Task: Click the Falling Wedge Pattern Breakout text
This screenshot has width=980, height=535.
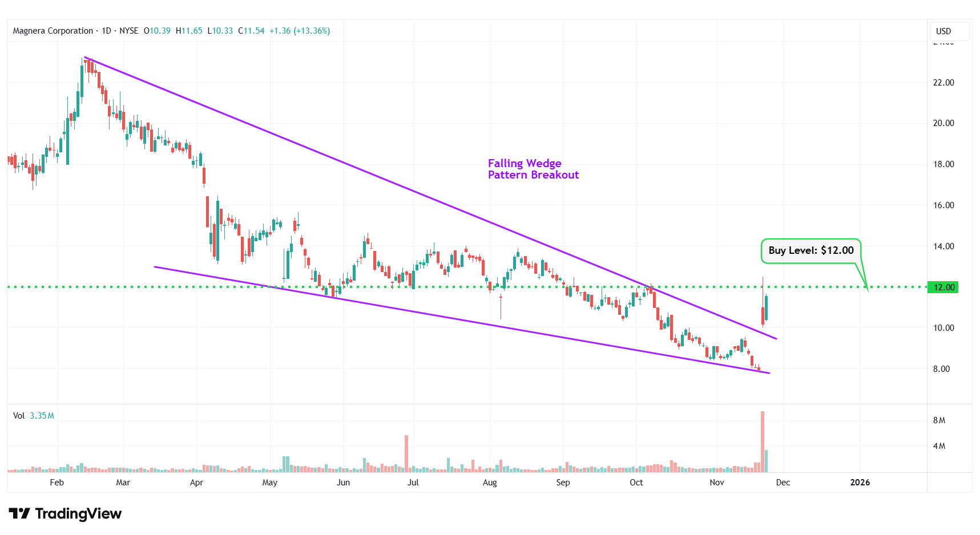Action: [533, 169]
